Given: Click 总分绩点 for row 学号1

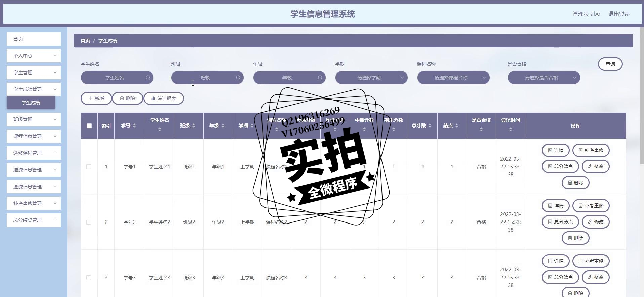Looking at the screenshot, I should point(560,166).
